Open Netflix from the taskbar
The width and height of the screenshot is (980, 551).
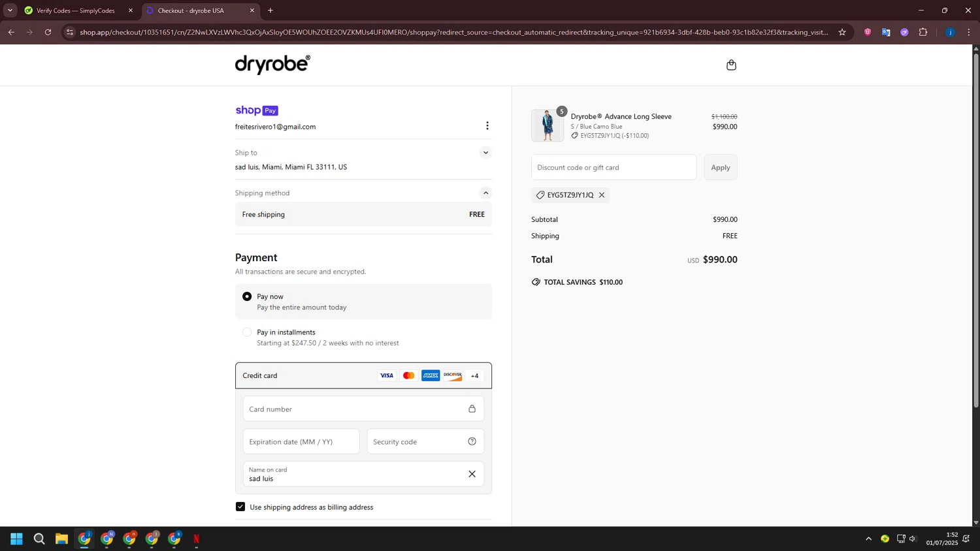pyautogui.click(x=196, y=539)
